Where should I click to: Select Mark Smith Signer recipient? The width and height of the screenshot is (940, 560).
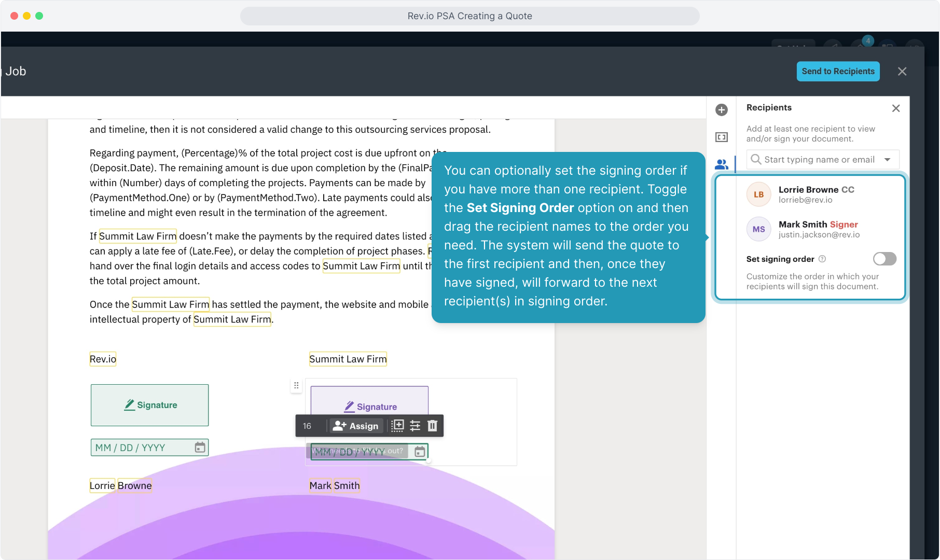click(818, 229)
